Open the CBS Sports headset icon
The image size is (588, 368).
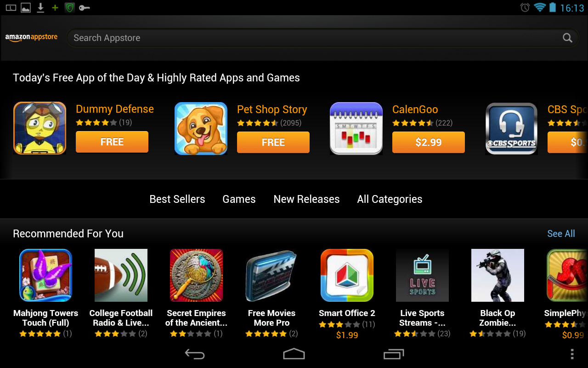tap(512, 128)
